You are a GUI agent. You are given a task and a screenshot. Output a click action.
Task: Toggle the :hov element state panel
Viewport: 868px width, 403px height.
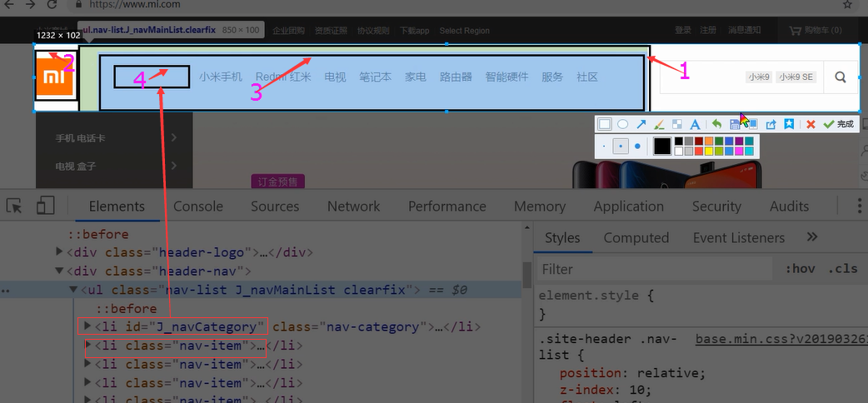click(x=801, y=269)
